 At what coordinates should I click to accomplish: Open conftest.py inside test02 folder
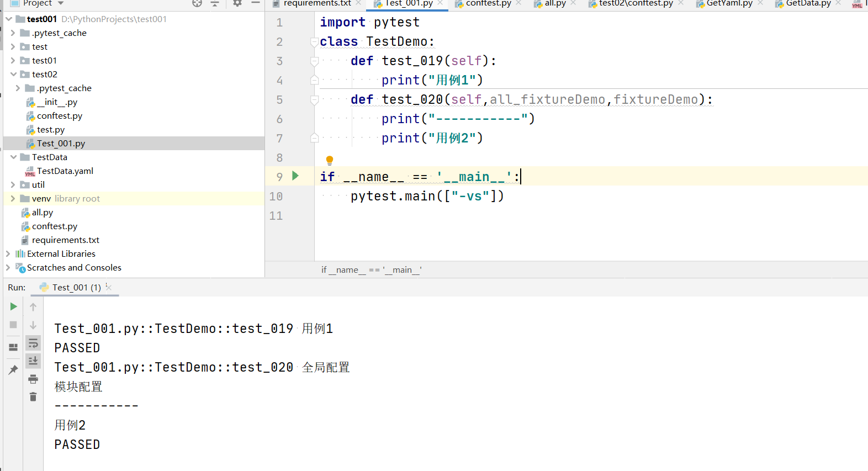[x=59, y=115]
